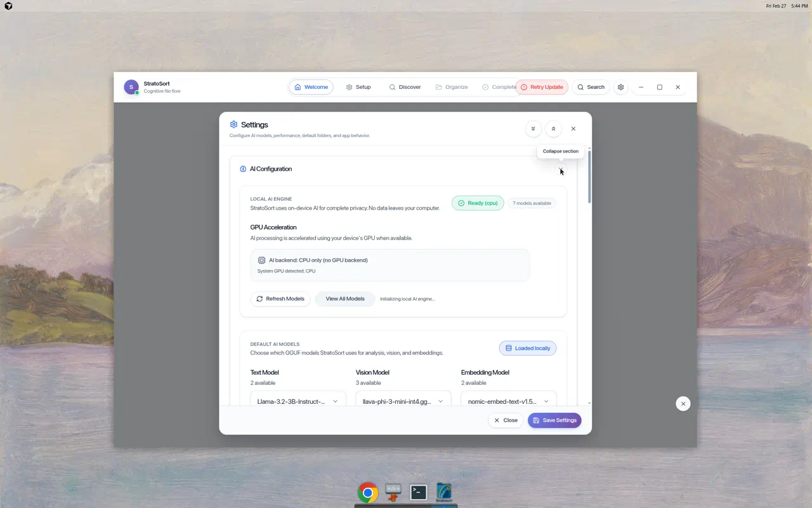Click the Save Settings button

coord(554,420)
